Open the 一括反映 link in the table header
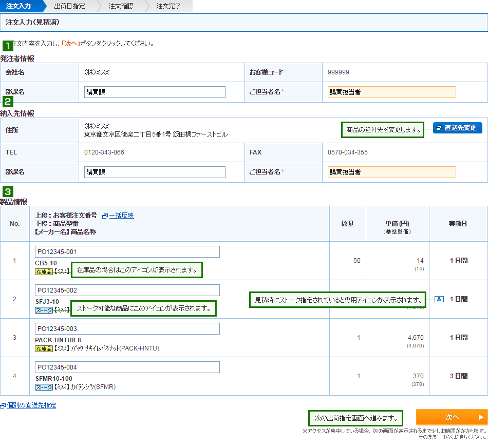Image resolution: width=488 pixels, height=448 pixels. point(121,216)
